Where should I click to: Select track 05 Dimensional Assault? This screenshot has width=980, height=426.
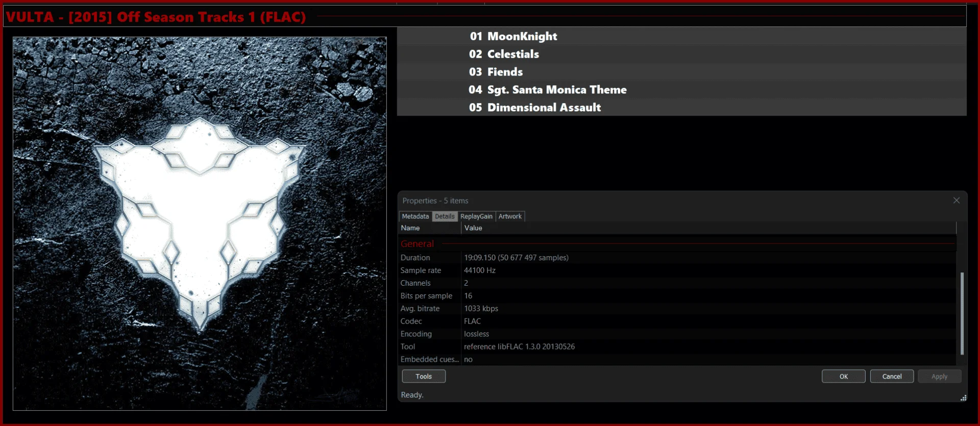681,107
